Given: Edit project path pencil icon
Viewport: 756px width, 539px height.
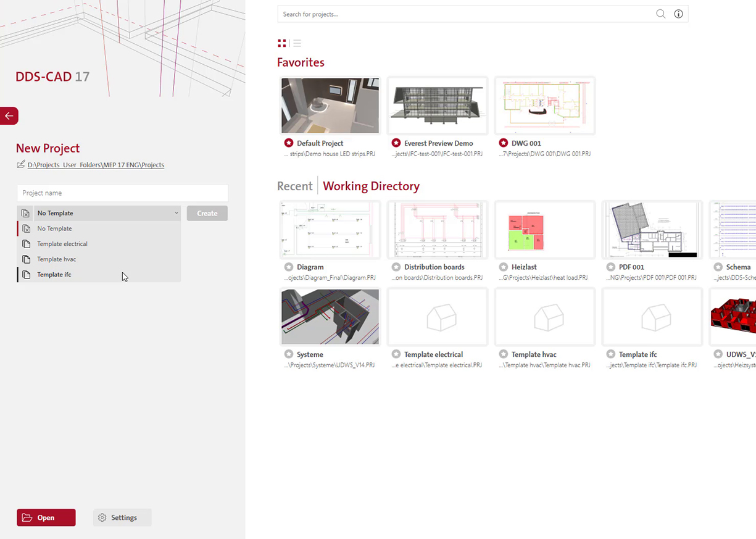Looking at the screenshot, I should click(21, 164).
